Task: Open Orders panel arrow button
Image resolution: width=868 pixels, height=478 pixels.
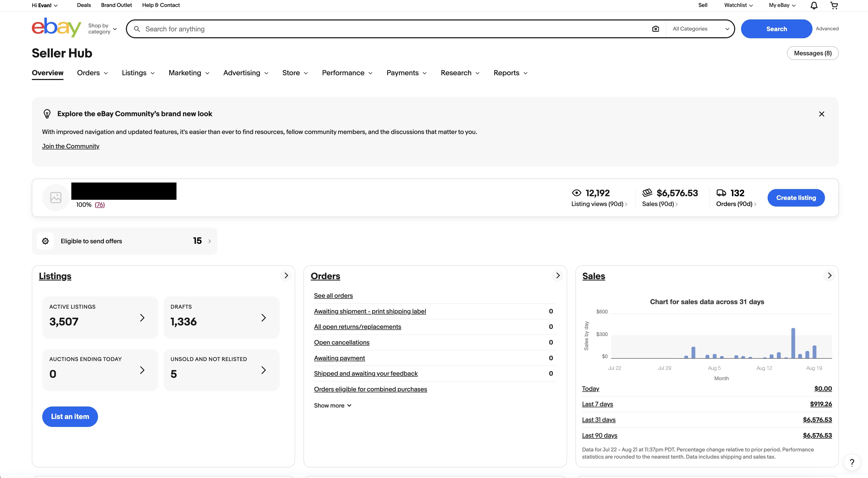Action: coord(558,276)
